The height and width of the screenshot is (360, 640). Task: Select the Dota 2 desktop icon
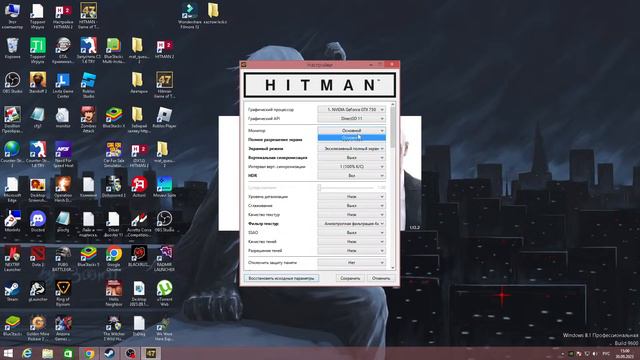(38, 256)
